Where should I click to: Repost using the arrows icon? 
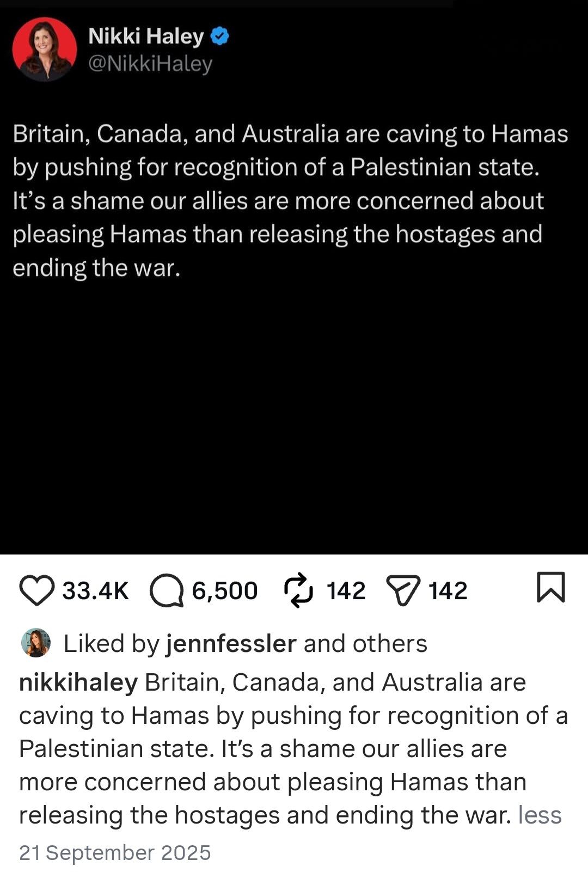299,590
